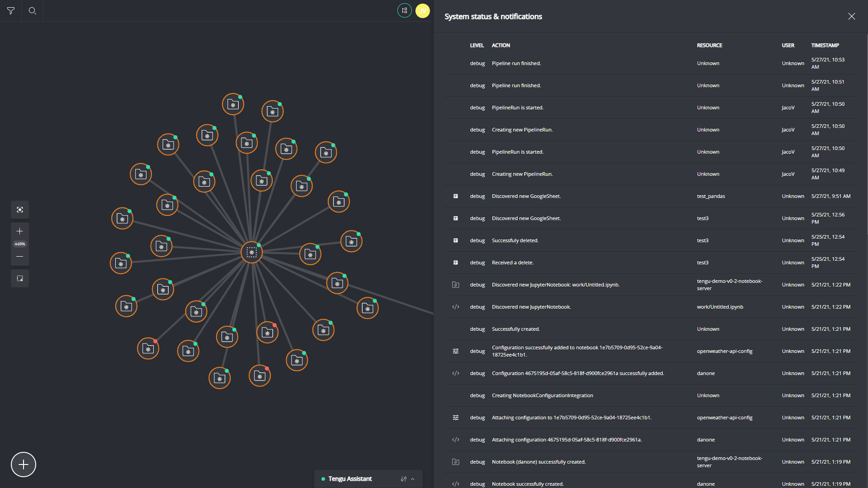Select the central dashed-square hub node

(252, 252)
